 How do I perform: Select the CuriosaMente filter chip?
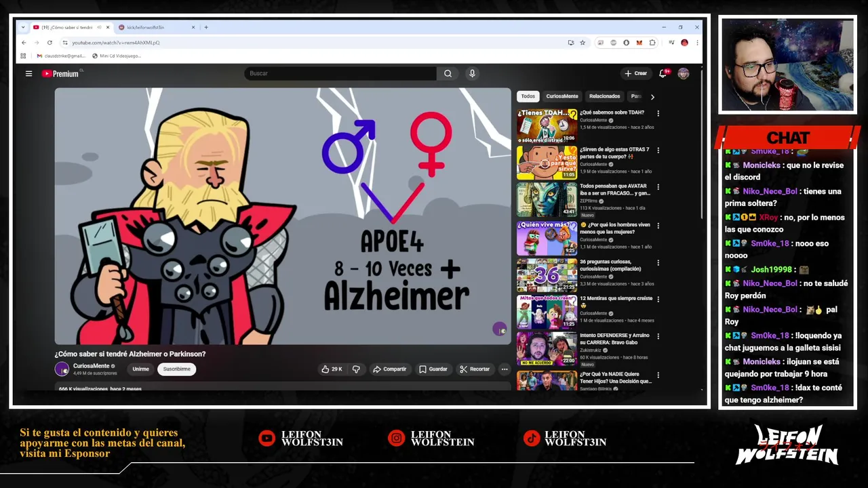561,96
